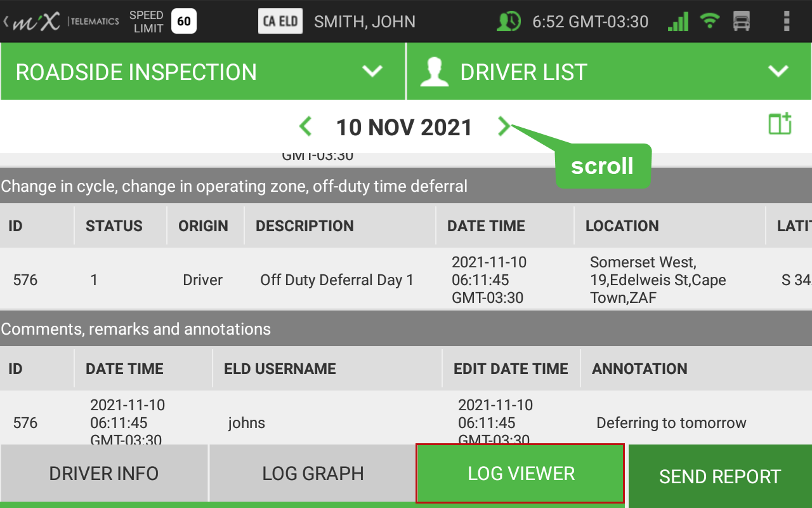This screenshot has height=508, width=812.
Task: Go to previous day arrow
Action: tap(305, 126)
